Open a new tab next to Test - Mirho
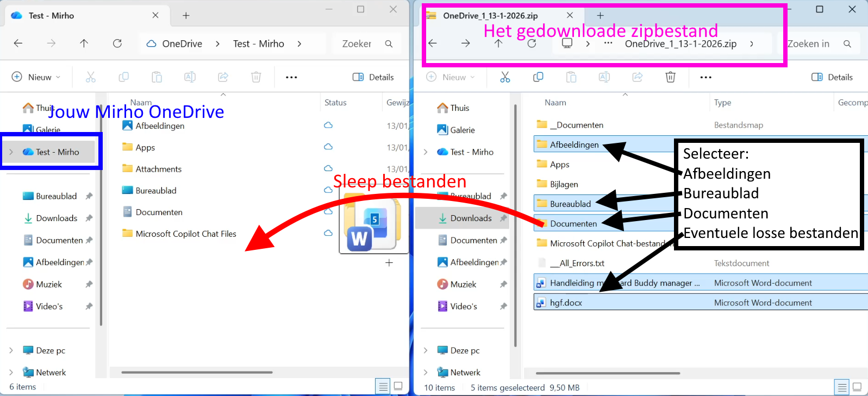This screenshot has height=396, width=868. pyautogui.click(x=186, y=16)
